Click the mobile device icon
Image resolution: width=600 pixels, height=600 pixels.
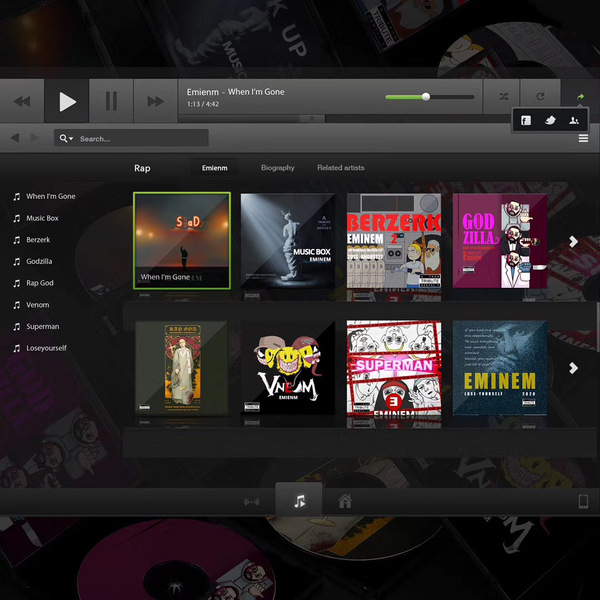tap(583, 502)
